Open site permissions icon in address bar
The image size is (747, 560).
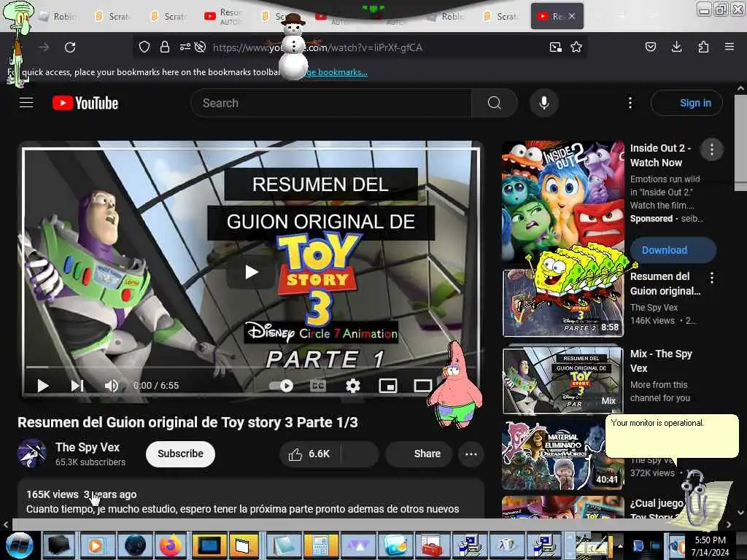[x=185, y=47]
